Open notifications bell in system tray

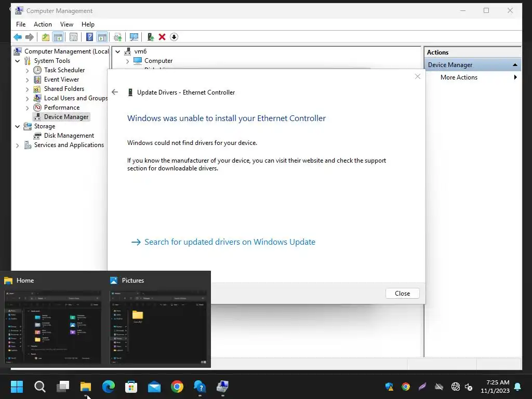pyautogui.click(x=518, y=387)
